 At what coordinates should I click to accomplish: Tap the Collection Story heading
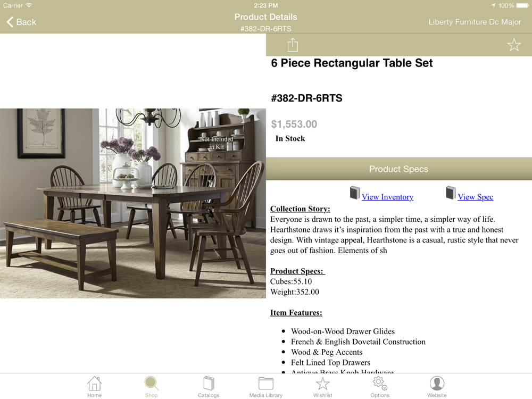300,209
